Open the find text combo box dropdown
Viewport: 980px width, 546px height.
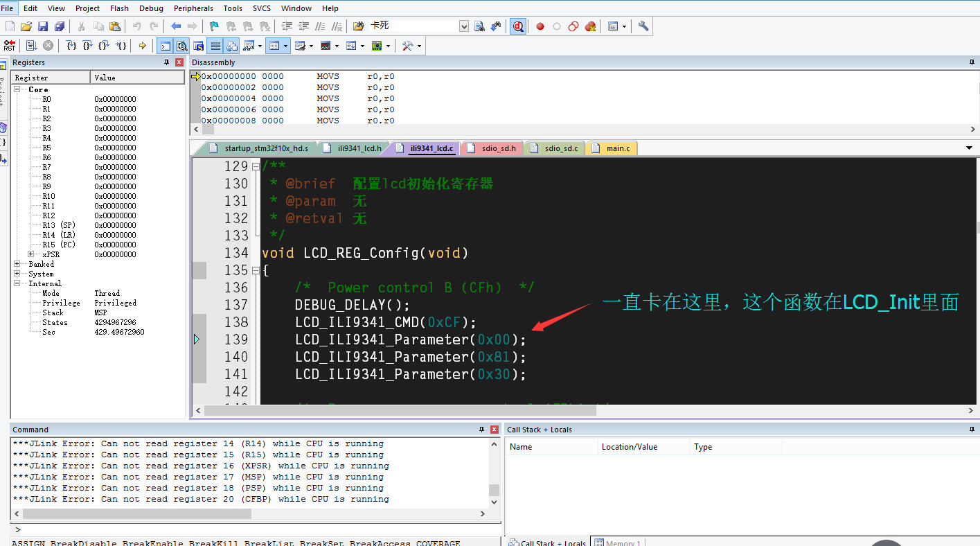(464, 26)
